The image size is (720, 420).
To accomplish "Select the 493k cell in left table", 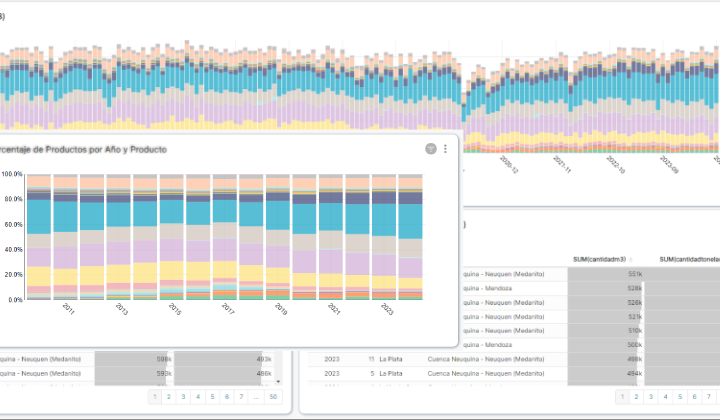I will (223, 359).
